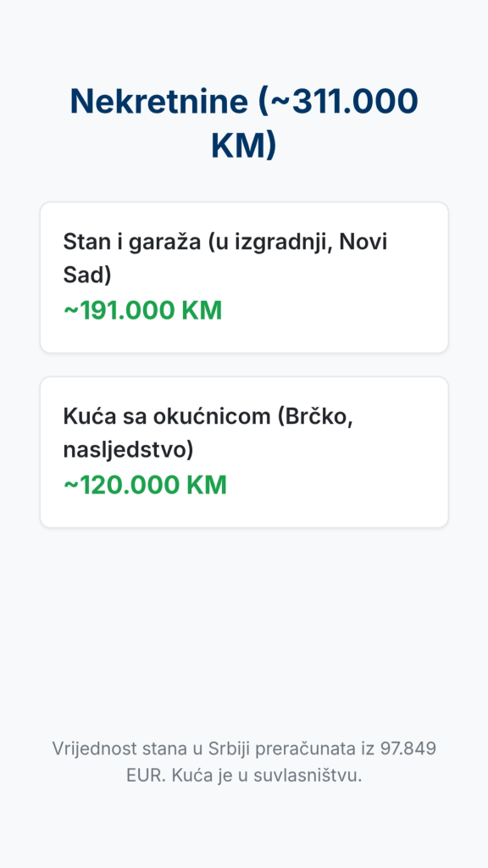Select the ~120.000 KM amount
Viewport: 488px width, 868px height.
(145, 486)
